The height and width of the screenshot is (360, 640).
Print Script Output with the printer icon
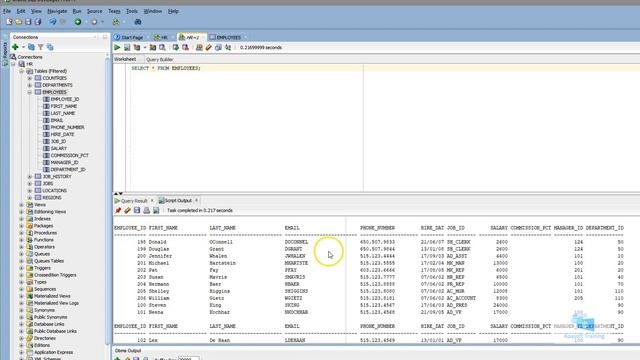147,210
